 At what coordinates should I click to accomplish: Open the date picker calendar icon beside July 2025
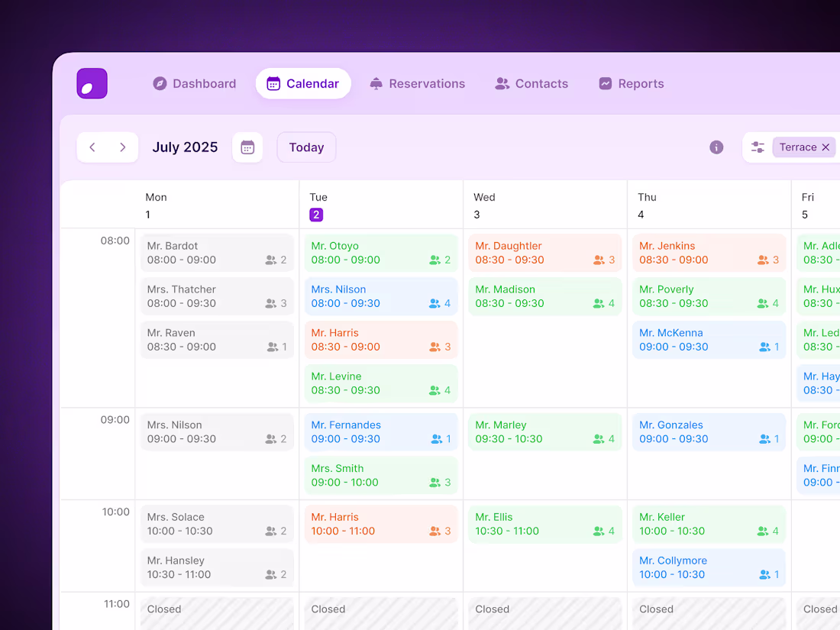point(247,147)
